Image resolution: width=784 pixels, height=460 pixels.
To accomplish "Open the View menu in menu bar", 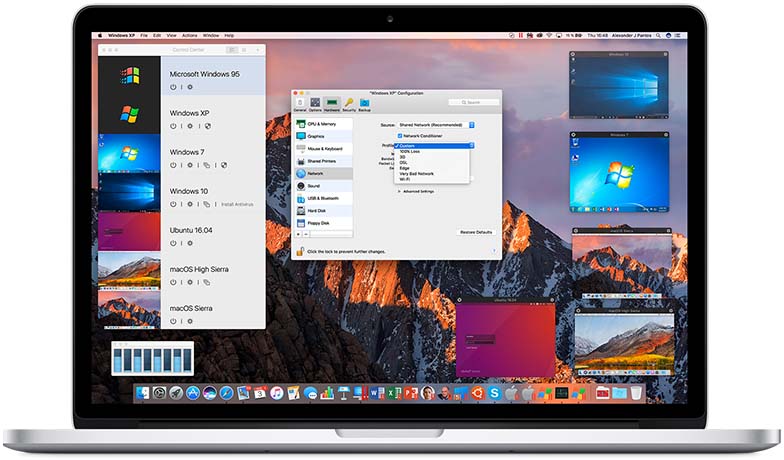I will [x=172, y=36].
